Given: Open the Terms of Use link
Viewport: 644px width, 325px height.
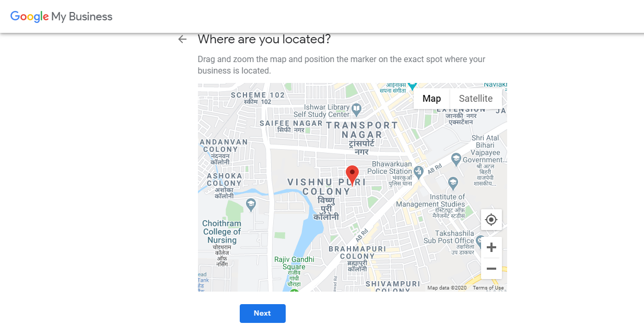Looking at the screenshot, I should (x=488, y=288).
